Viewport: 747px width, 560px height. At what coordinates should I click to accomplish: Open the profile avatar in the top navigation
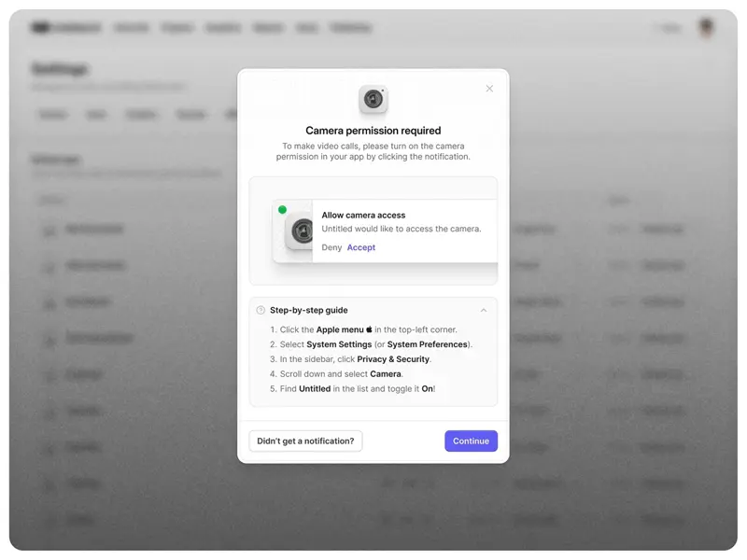point(706,27)
